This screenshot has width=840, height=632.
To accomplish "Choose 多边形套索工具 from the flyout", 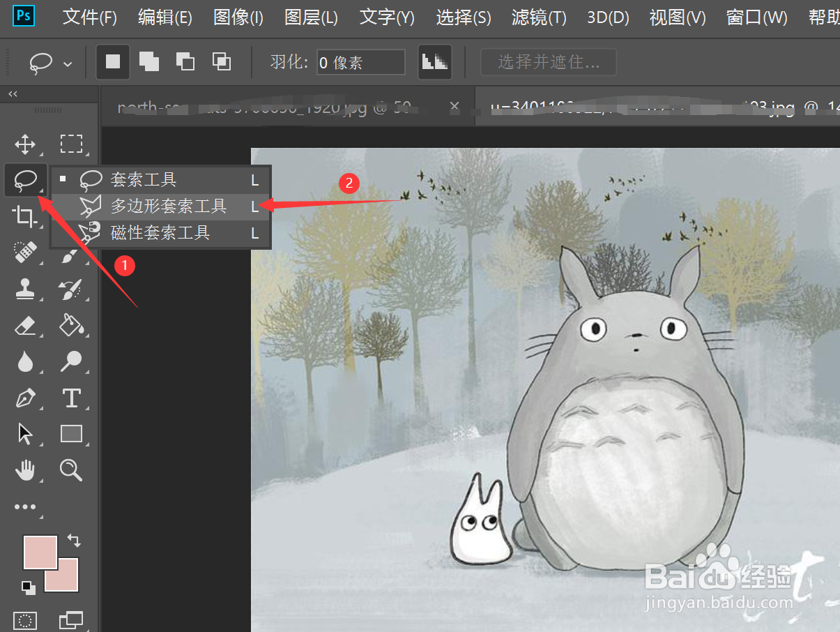I will (161, 206).
